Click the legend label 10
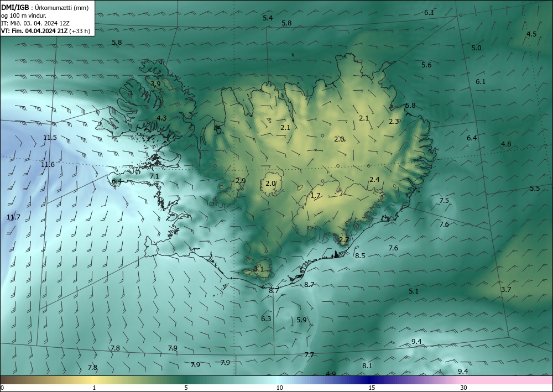 point(280,388)
